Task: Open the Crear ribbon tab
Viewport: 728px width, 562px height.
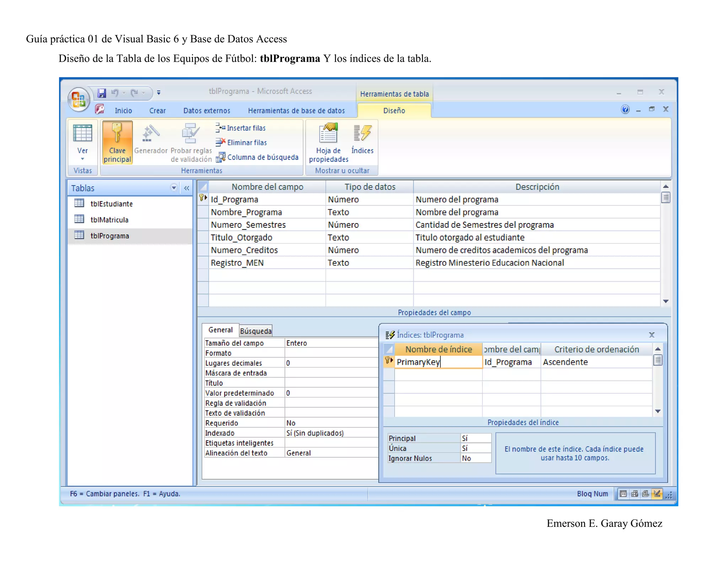Action: pos(157,110)
